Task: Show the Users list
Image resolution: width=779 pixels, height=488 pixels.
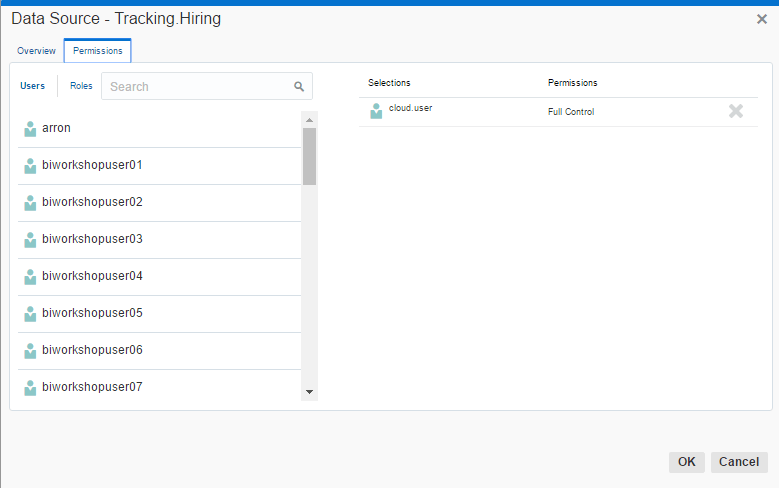Action: (33, 86)
